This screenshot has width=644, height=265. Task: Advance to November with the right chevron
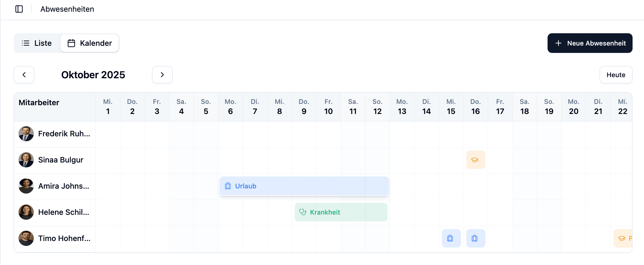coord(162,75)
